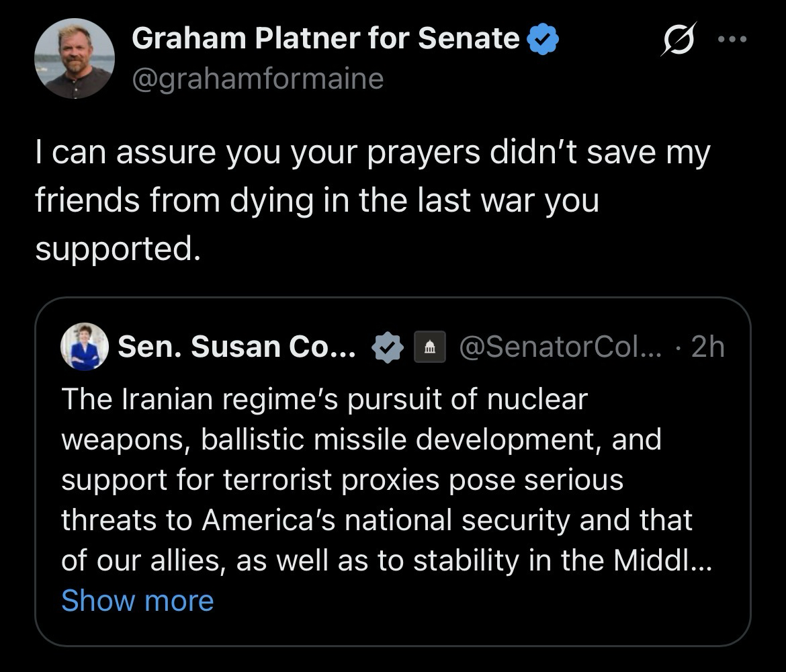The width and height of the screenshot is (786, 672).
Task: Open the @SenatorCol... handle
Action: 561,347
